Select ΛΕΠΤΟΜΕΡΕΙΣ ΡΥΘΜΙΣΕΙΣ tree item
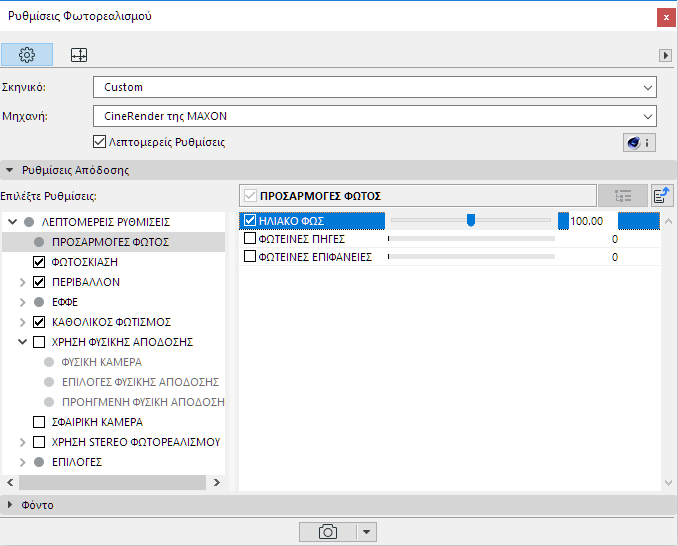The width and height of the screenshot is (678, 546). pos(106,222)
